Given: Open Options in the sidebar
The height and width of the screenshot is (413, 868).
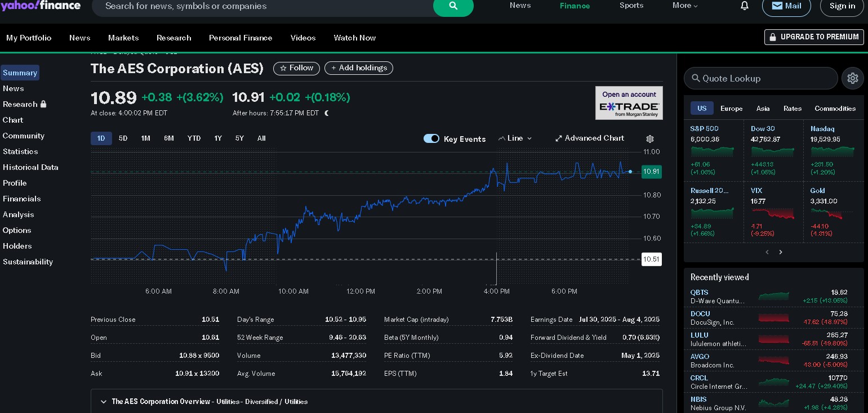Looking at the screenshot, I should [17, 230].
